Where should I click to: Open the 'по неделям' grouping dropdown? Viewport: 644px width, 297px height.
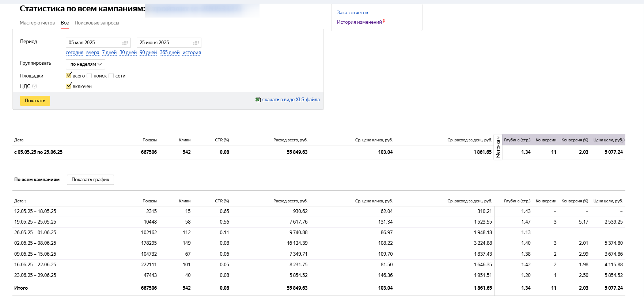point(86,64)
